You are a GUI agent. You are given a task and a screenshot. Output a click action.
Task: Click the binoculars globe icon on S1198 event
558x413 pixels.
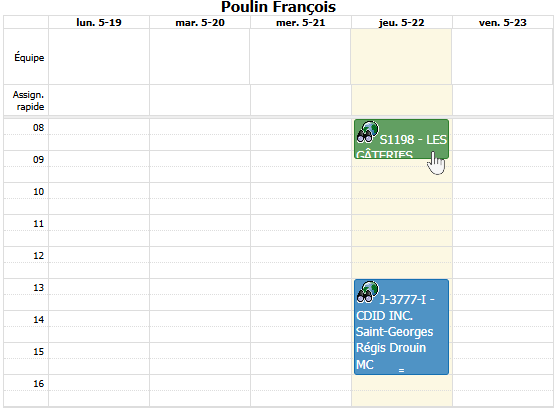[368, 132]
